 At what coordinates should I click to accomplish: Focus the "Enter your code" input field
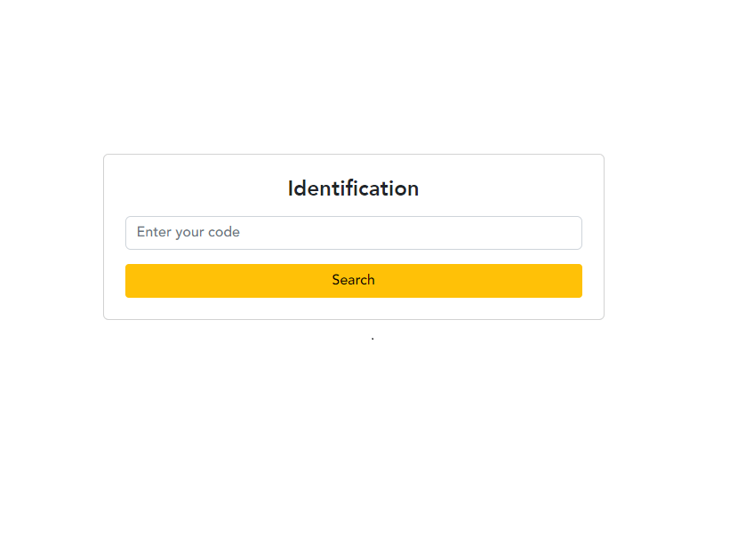pyautogui.click(x=354, y=233)
